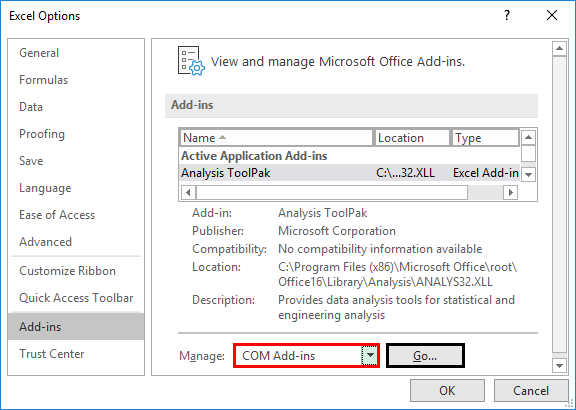Image resolution: width=576 pixels, height=410 pixels.
Task: Click main panel scroll down arrow
Action: (559, 365)
